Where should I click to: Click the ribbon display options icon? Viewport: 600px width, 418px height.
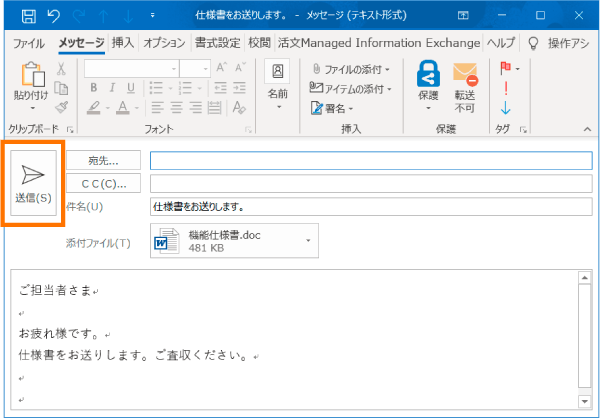(463, 15)
